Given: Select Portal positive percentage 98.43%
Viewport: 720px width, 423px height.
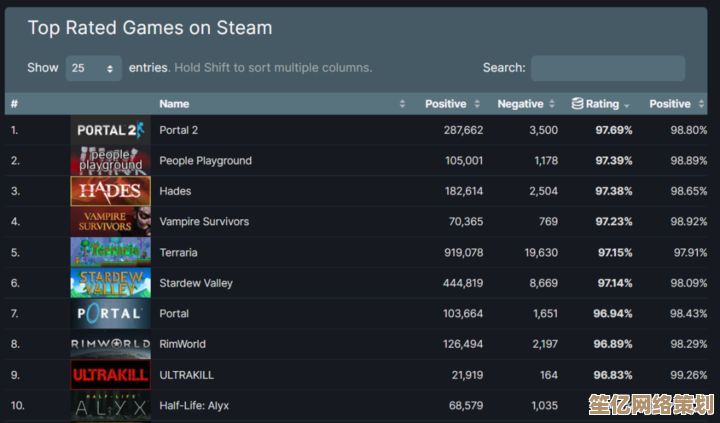Looking at the screenshot, I should point(689,314).
